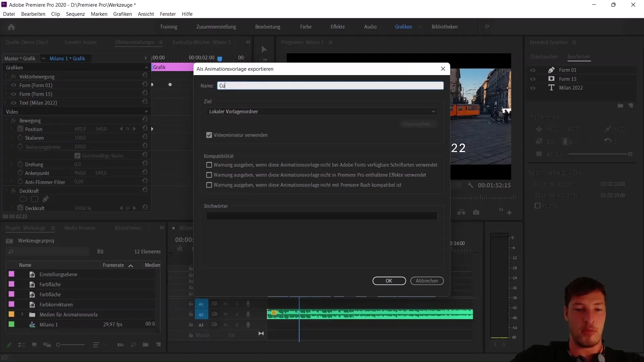Switch Project panel to icon view
Screen dimensions: 644x362
(34, 345)
